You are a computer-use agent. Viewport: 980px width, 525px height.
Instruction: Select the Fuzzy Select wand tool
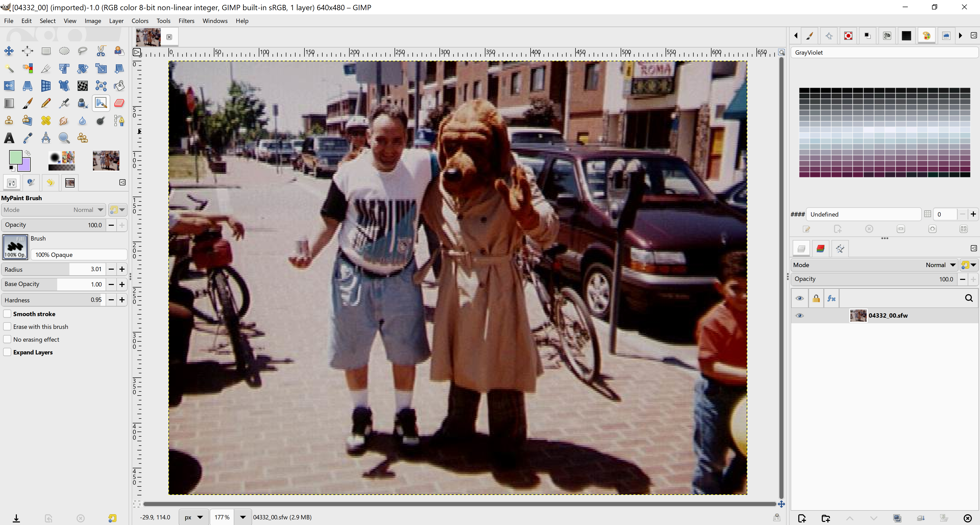(9, 68)
